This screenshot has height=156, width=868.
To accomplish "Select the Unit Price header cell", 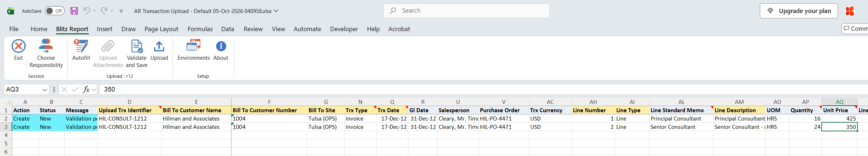I will click(839, 110).
